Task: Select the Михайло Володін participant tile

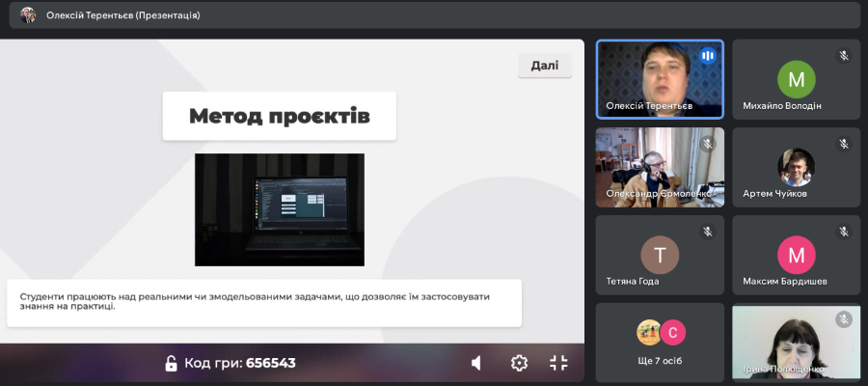Action: pos(796,79)
